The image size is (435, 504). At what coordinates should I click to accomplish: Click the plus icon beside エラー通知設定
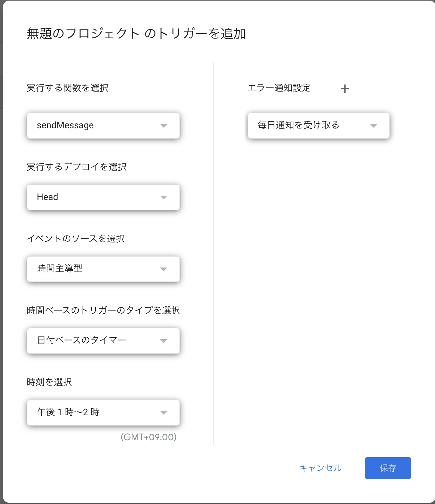tap(345, 88)
